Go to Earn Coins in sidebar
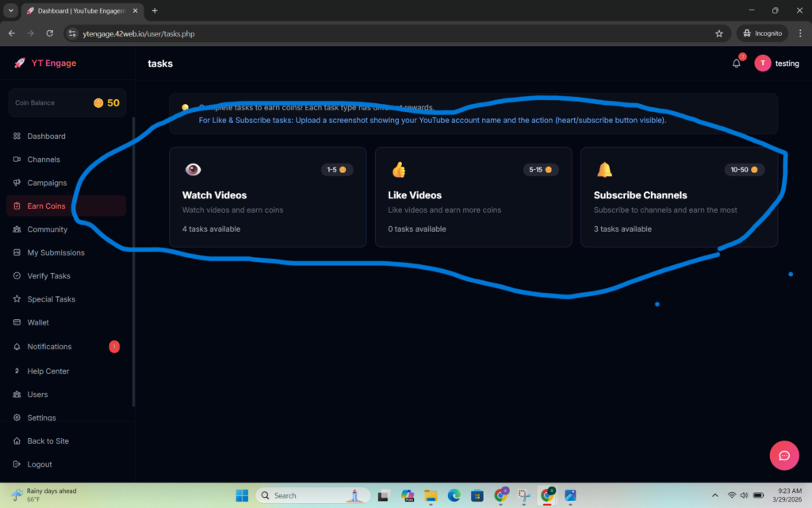This screenshot has width=812, height=508. click(46, 206)
